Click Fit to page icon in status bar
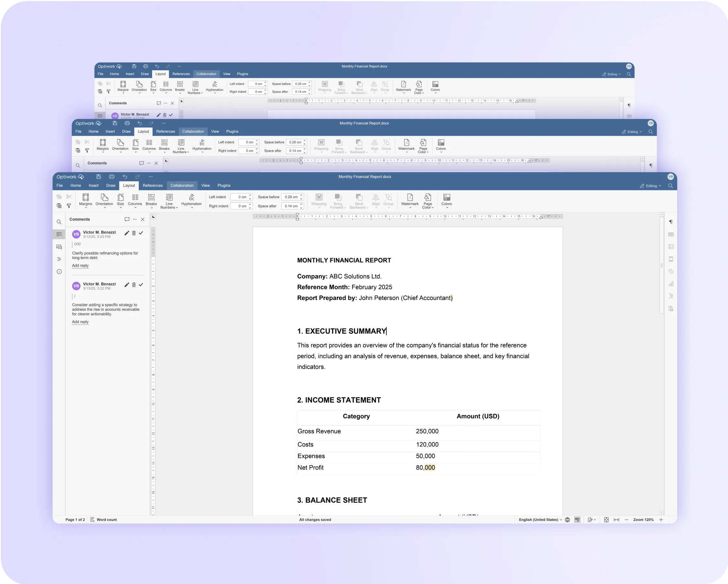728x584 pixels. (x=606, y=520)
